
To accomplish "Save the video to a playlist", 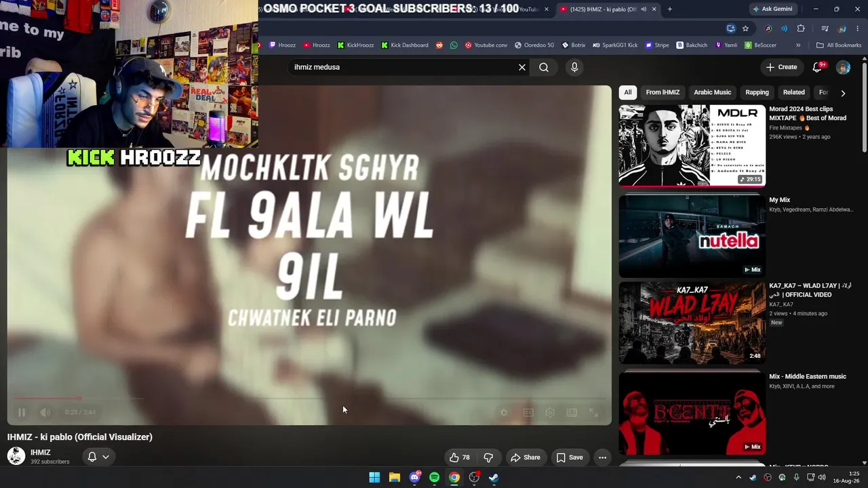I will coord(570,457).
